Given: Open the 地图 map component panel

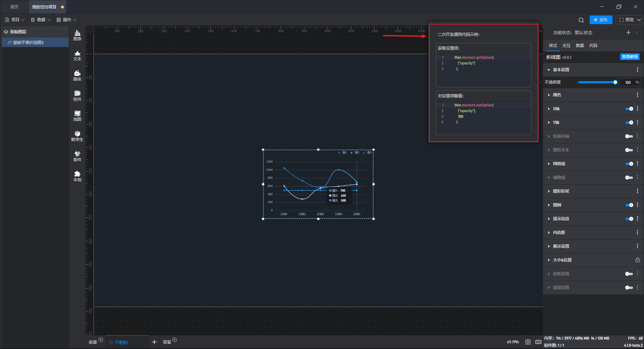Looking at the screenshot, I should point(77,116).
